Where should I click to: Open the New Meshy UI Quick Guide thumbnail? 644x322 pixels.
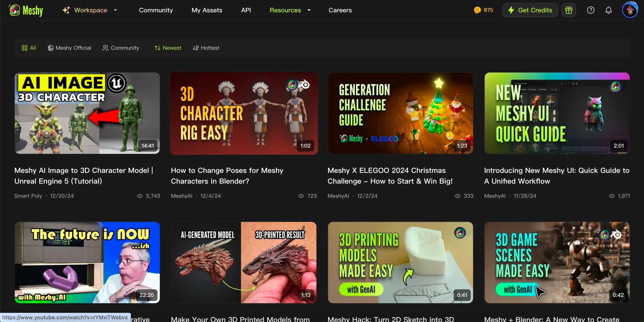[557, 113]
